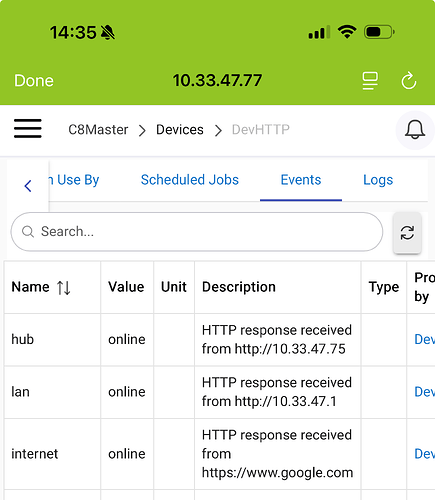Refresh the events table
Screen dimensions: 435x500
click(x=407, y=233)
